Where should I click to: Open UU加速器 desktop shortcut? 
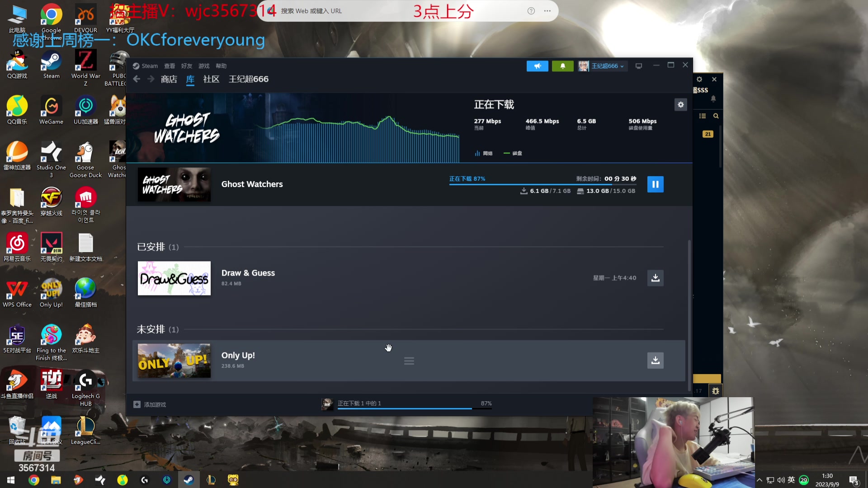[x=85, y=110]
